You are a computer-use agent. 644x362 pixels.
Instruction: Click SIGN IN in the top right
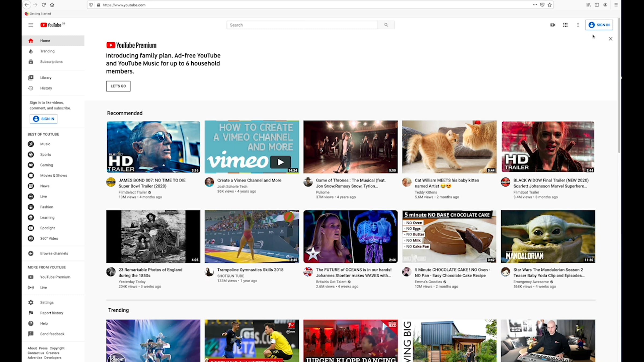click(x=599, y=25)
